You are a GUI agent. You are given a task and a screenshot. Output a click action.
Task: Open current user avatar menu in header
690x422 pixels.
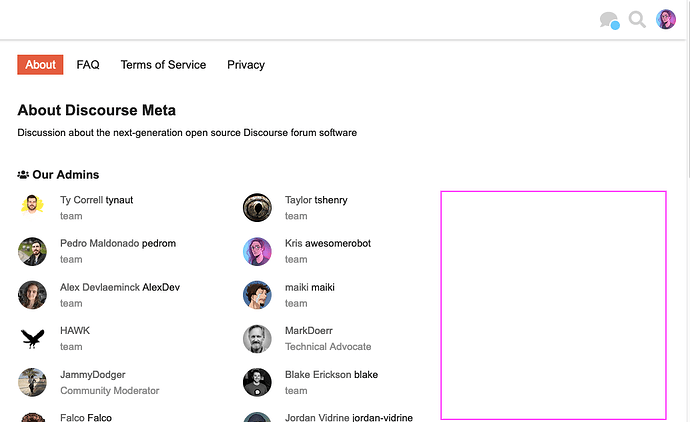pyautogui.click(x=666, y=19)
